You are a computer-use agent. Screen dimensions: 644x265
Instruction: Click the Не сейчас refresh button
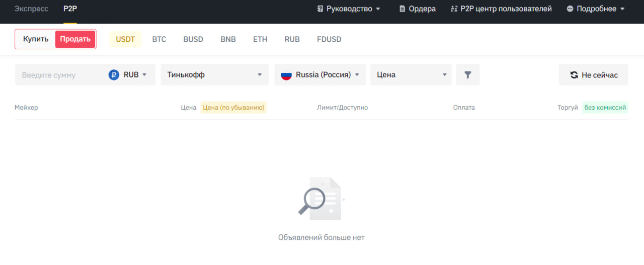point(593,75)
